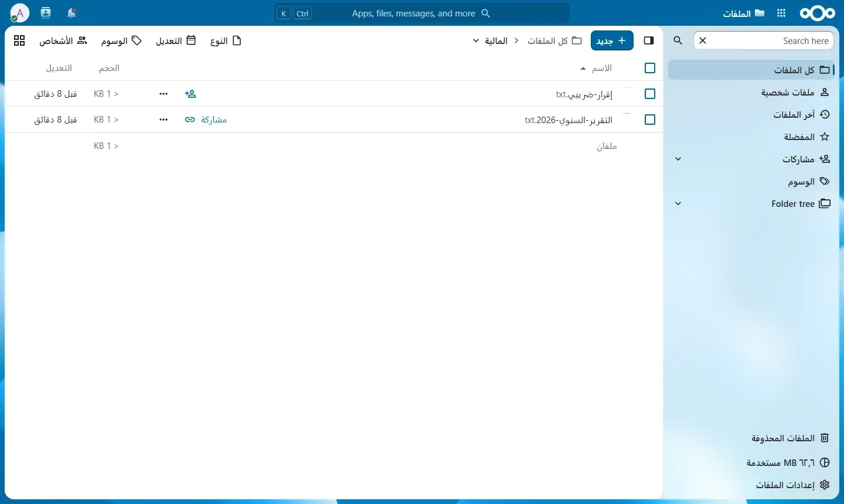Viewport: 844px width, 504px height.
Task: Open the notifications bell
Action: pyautogui.click(x=72, y=13)
